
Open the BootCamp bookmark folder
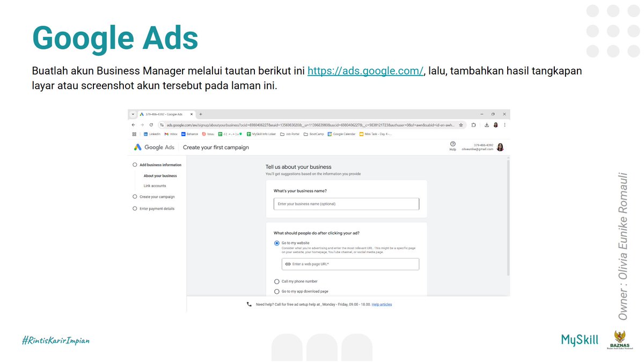(x=313, y=134)
